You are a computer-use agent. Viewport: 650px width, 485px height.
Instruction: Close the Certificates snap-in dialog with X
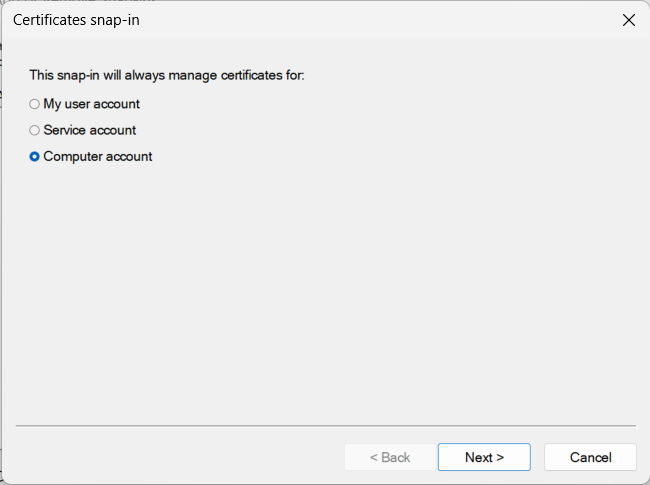628,20
